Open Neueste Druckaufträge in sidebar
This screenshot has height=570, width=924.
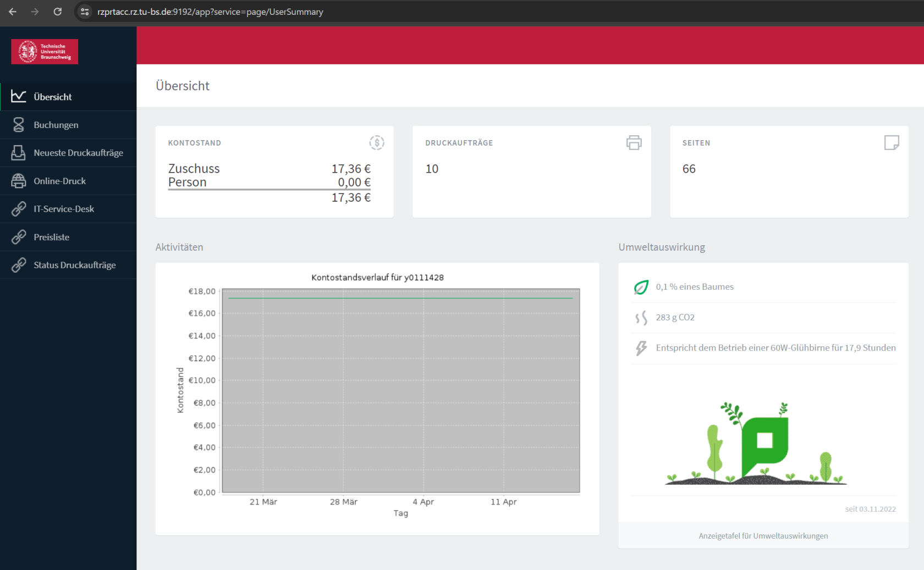[68, 153]
